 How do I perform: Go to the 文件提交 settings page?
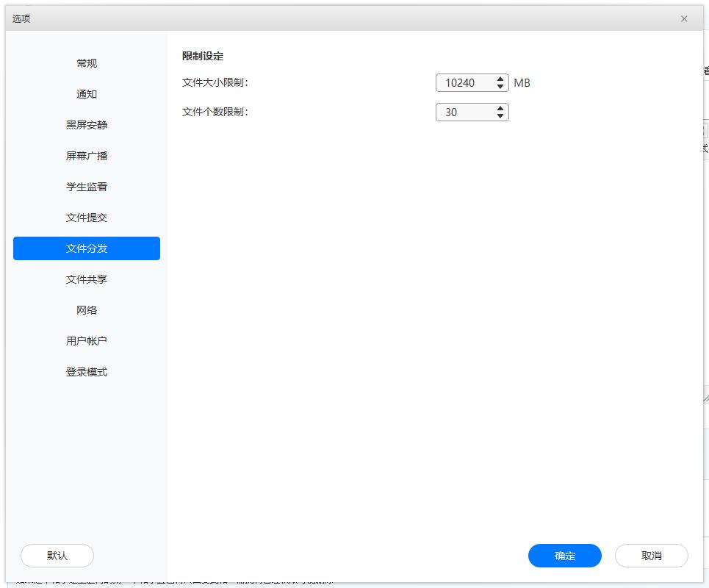click(x=86, y=218)
